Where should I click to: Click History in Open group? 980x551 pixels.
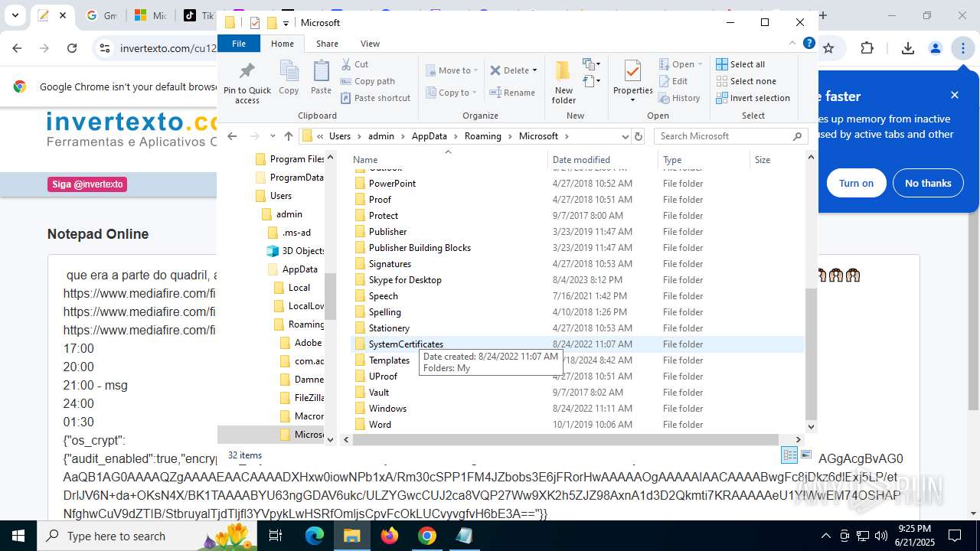[679, 98]
